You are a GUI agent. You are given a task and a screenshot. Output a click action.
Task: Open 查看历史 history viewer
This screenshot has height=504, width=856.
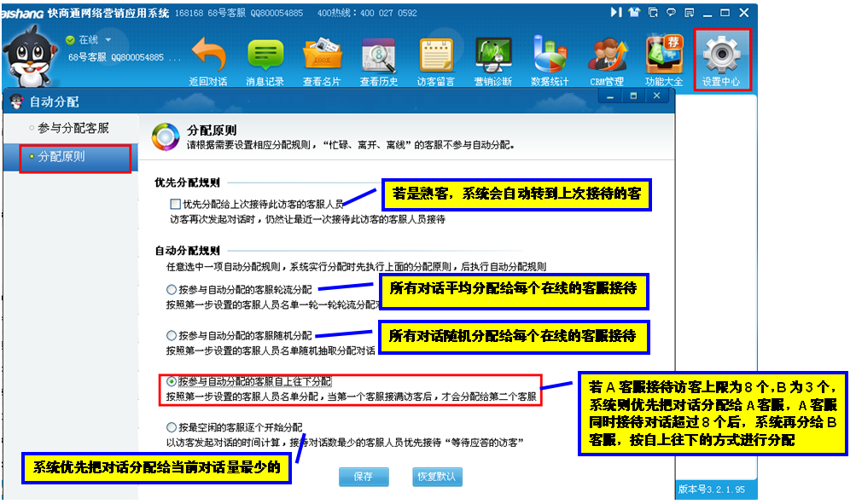(x=378, y=58)
